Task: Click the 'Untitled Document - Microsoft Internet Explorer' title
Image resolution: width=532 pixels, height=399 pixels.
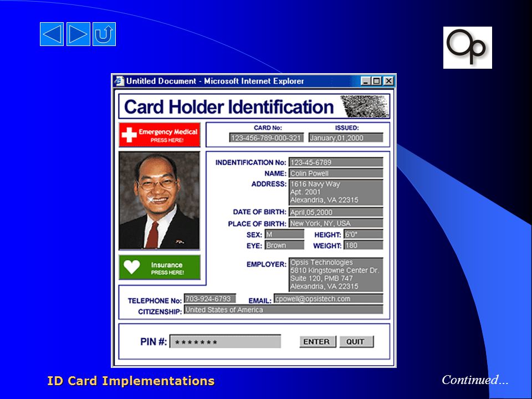Action: coord(215,81)
